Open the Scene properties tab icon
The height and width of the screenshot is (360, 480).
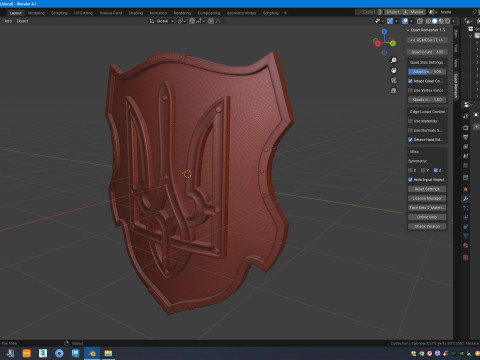466,156
